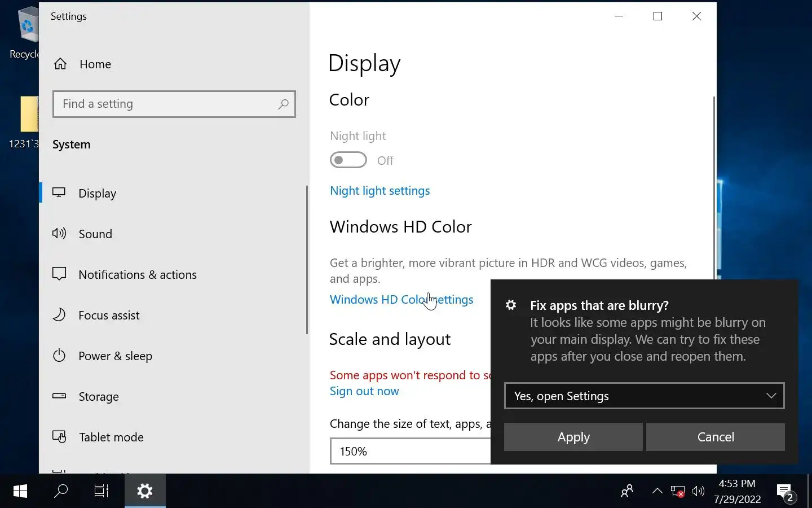Toggle the Night light switch
Viewport: 812px width, 508px height.
(348, 160)
